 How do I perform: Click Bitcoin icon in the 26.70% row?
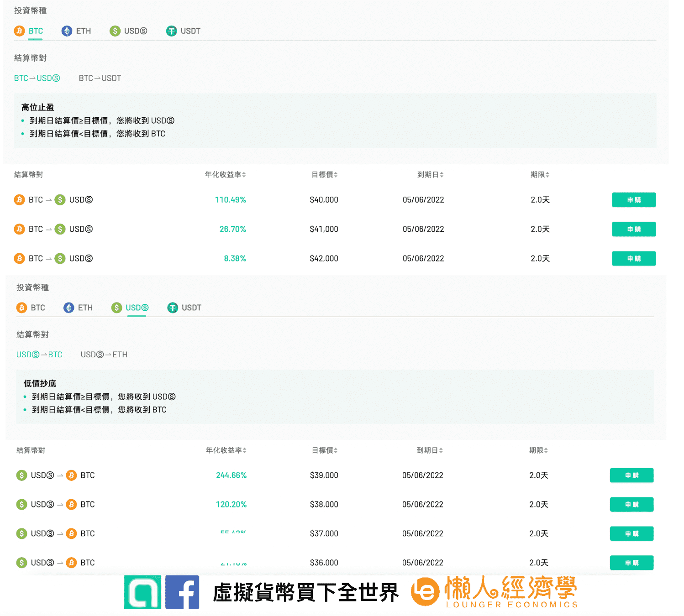19,229
